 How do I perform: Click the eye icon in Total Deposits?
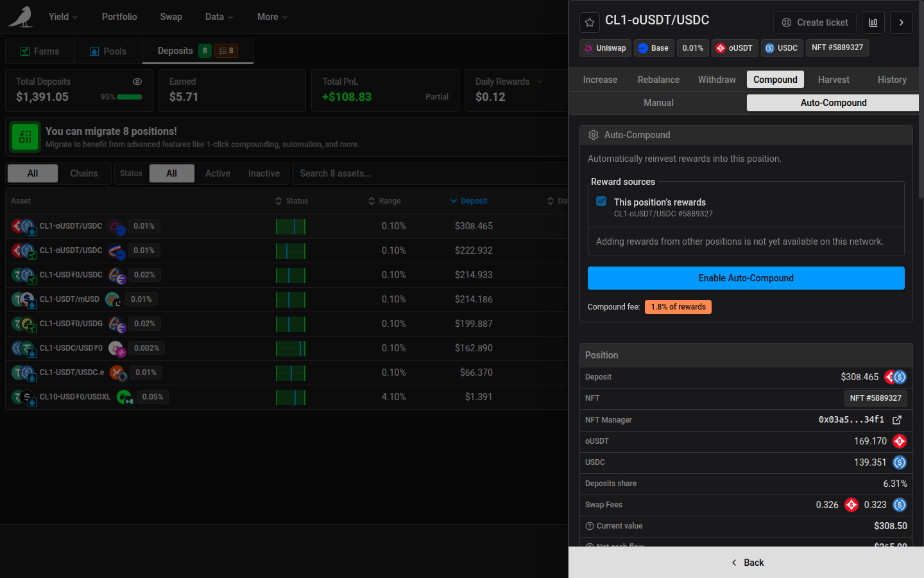click(137, 82)
